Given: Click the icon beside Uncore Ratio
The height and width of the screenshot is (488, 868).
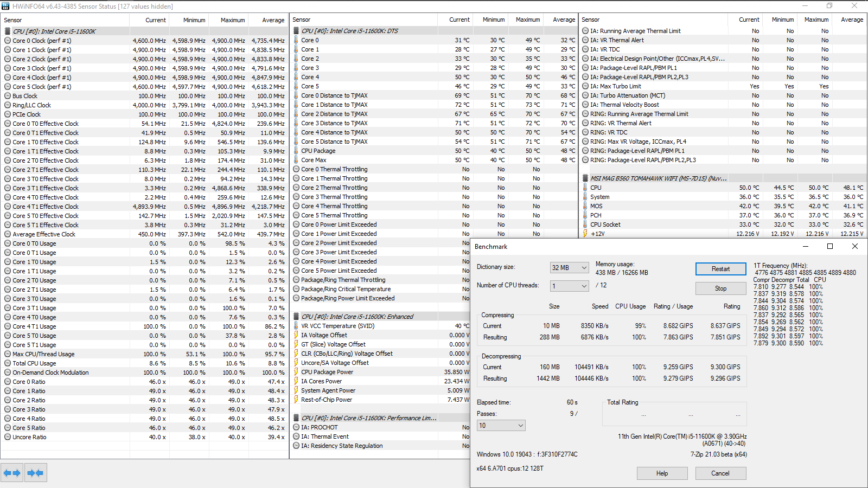Looking at the screenshot, I should (x=8, y=437).
